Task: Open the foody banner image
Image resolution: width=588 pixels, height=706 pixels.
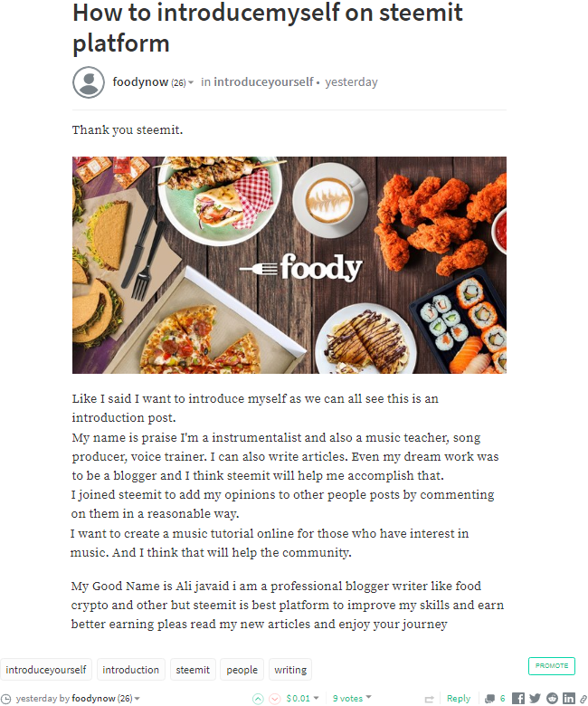Action: coord(289,264)
